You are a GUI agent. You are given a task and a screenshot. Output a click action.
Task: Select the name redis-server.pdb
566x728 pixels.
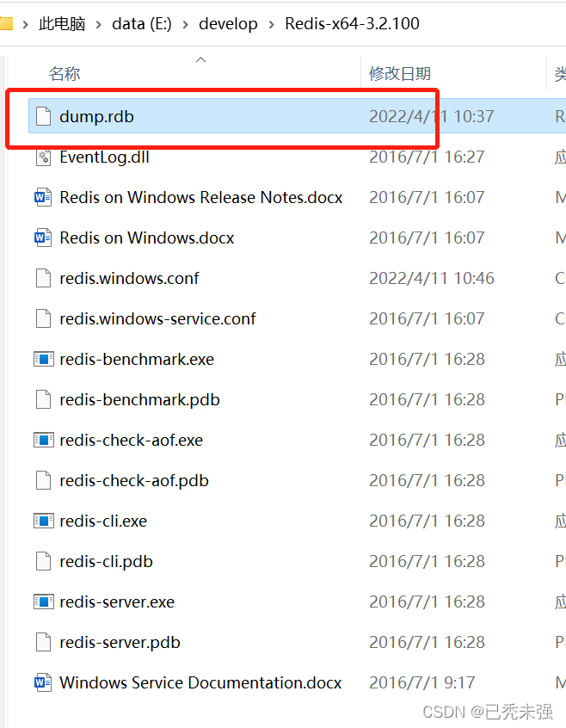pos(120,642)
